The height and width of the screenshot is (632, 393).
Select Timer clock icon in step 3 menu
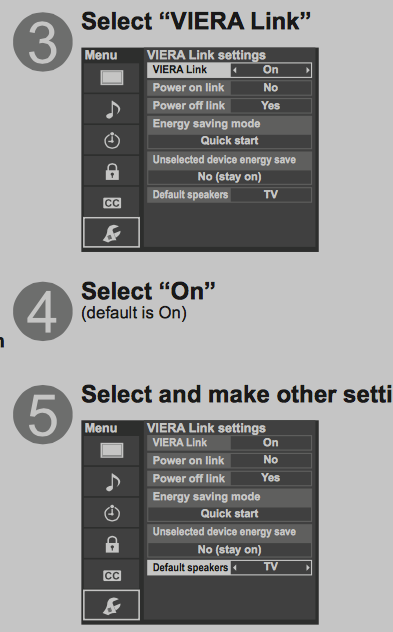tap(112, 141)
